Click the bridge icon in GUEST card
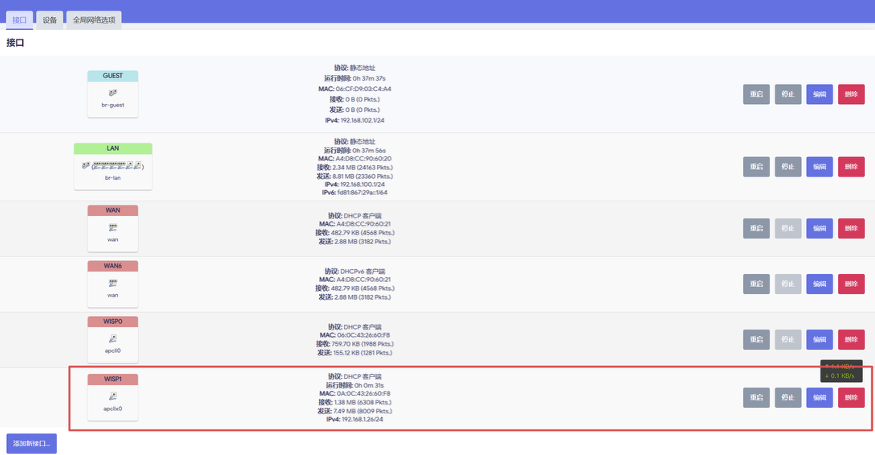This screenshot has width=875, height=455. click(x=113, y=93)
